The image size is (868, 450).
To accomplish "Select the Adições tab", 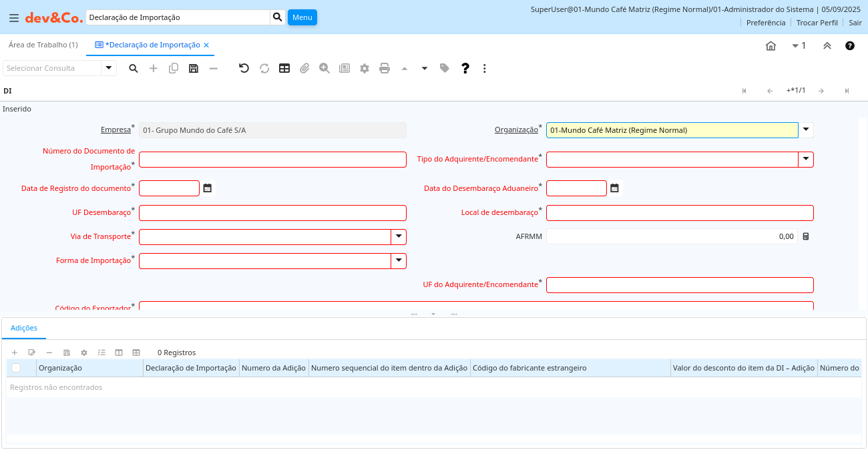I will tap(24, 328).
